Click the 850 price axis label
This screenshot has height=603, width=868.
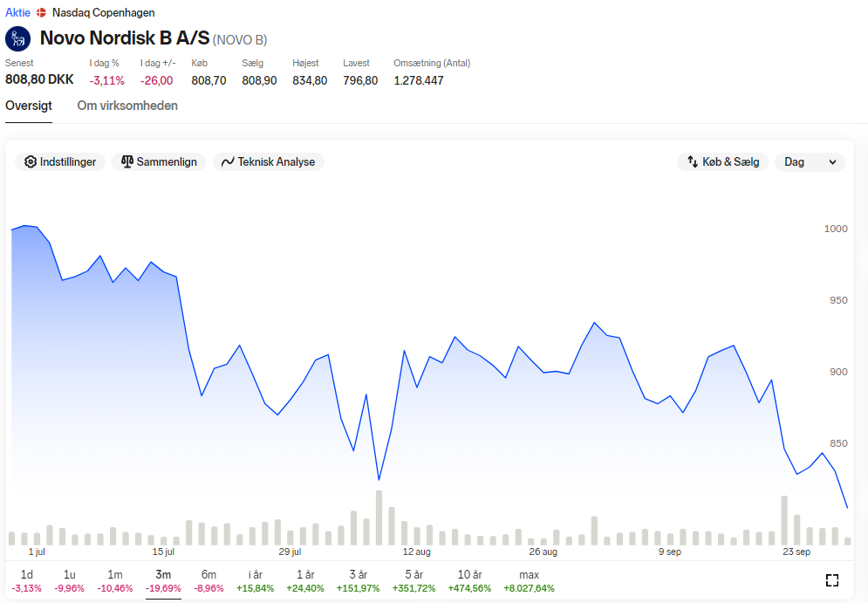[838, 443]
